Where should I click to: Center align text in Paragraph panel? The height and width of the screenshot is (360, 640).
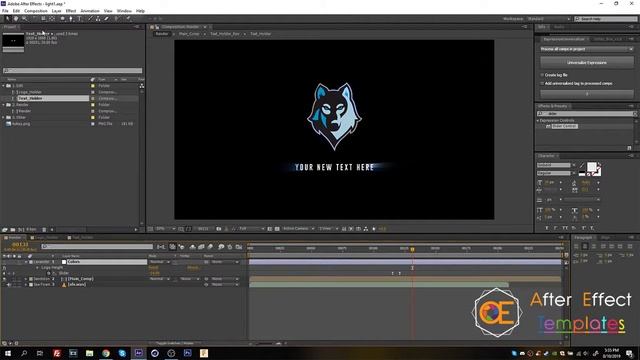click(584, 246)
